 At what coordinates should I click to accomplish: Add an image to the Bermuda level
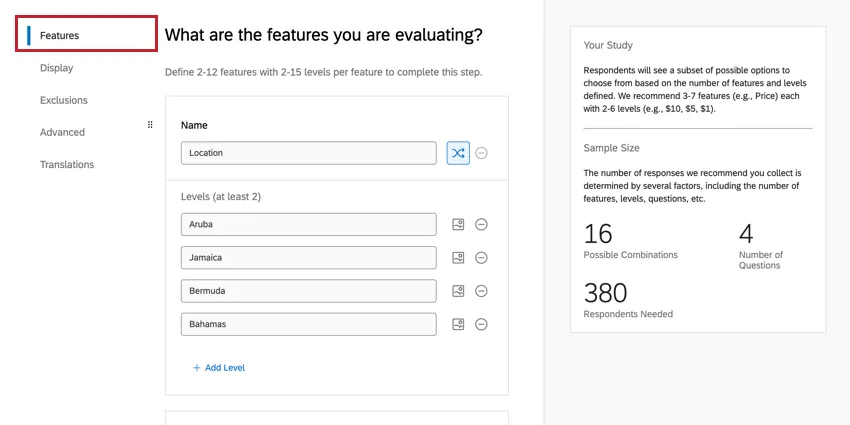click(x=458, y=291)
